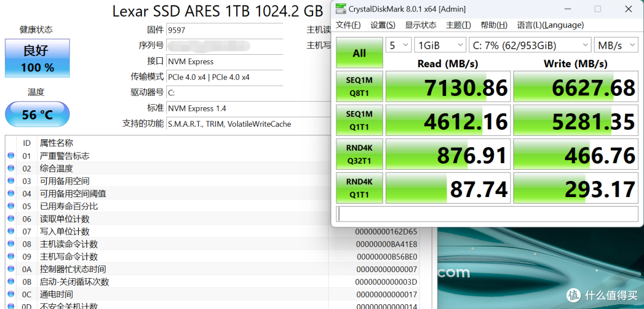The width and height of the screenshot is (644, 309).
Task: Click status dot for 控制器忙状态时间 row
Action: coord(11,269)
